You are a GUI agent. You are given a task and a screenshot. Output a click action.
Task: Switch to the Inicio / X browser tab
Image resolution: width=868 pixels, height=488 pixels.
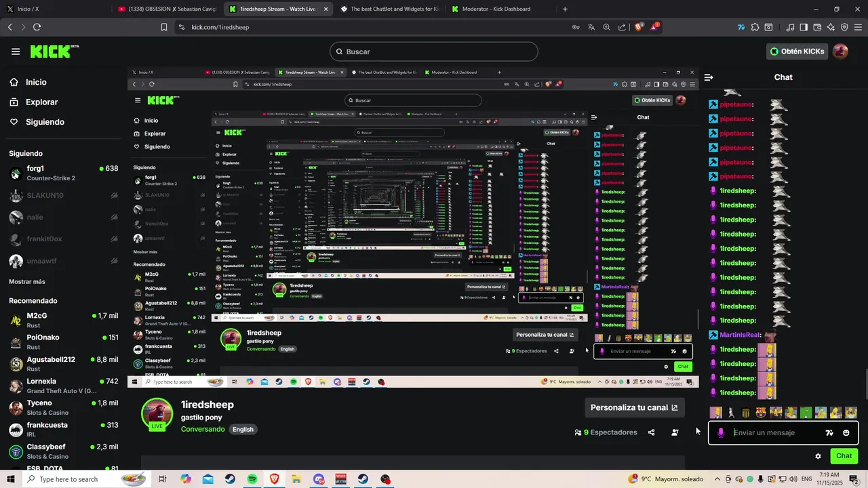point(55,9)
